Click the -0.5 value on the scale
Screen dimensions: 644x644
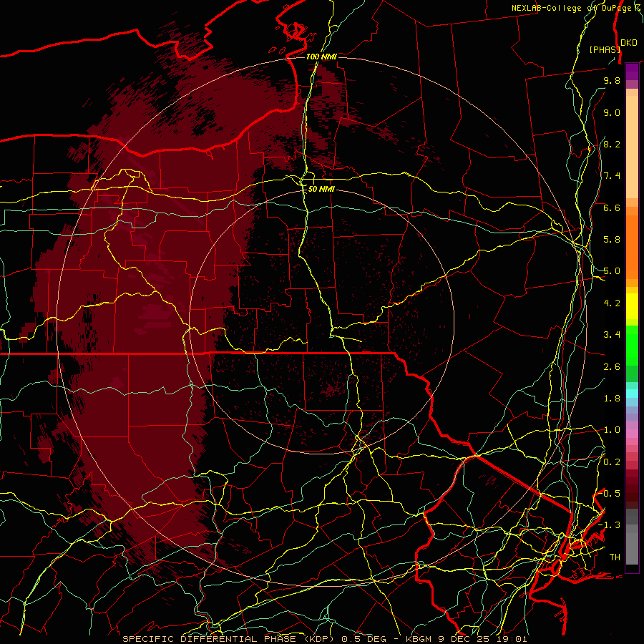pyautogui.click(x=609, y=494)
